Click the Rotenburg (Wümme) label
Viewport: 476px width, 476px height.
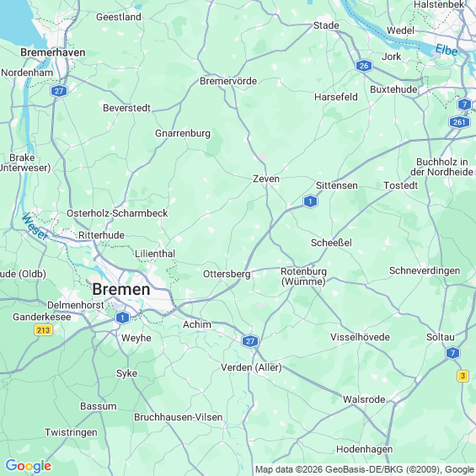pyautogui.click(x=303, y=276)
